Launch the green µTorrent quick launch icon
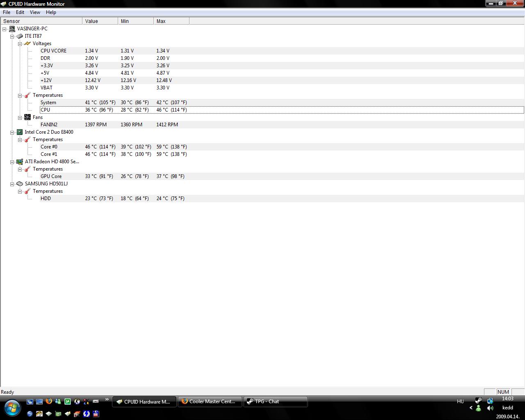The width and height of the screenshot is (525, 420). 68,402
